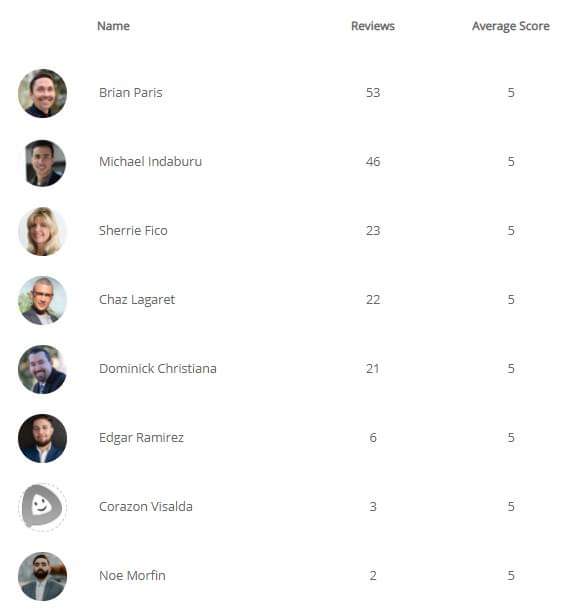
Task: Click Brian Paris's profile photo
Action: click(x=43, y=93)
